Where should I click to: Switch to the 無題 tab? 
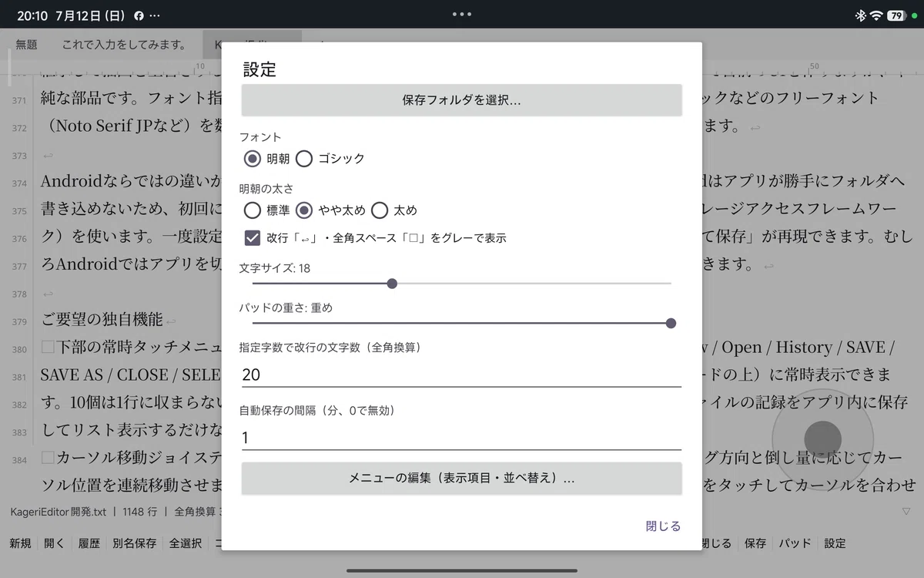26,45
